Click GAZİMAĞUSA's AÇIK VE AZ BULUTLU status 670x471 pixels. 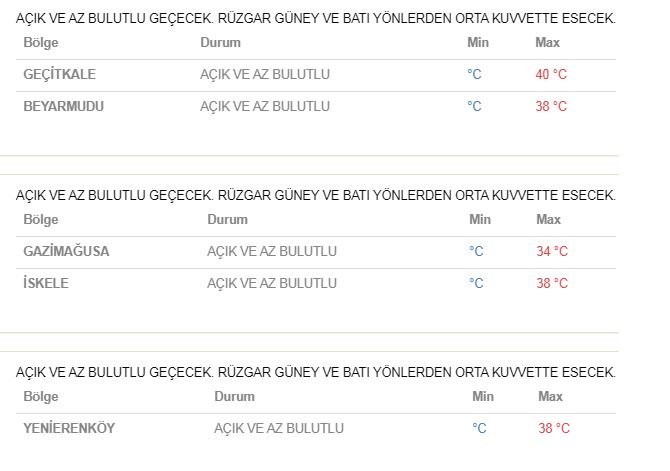point(272,252)
